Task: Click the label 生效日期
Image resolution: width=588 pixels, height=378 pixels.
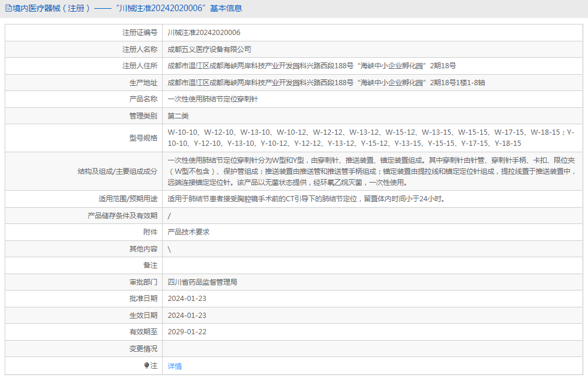Action: tap(143, 316)
